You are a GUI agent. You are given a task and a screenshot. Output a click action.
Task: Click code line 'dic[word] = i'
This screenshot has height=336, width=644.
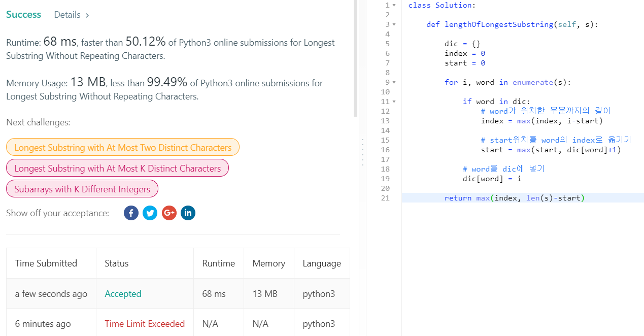pyautogui.click(x=492, y=179)
